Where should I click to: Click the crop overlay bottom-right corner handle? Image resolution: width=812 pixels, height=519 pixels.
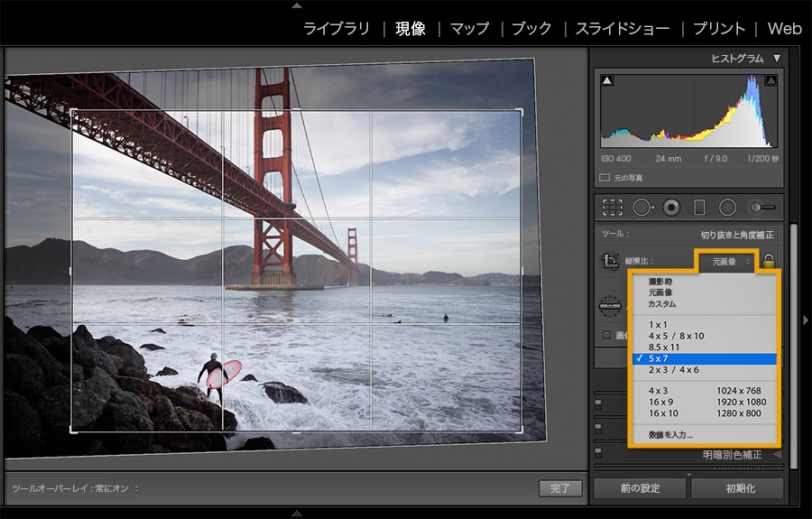coord(520,430)
